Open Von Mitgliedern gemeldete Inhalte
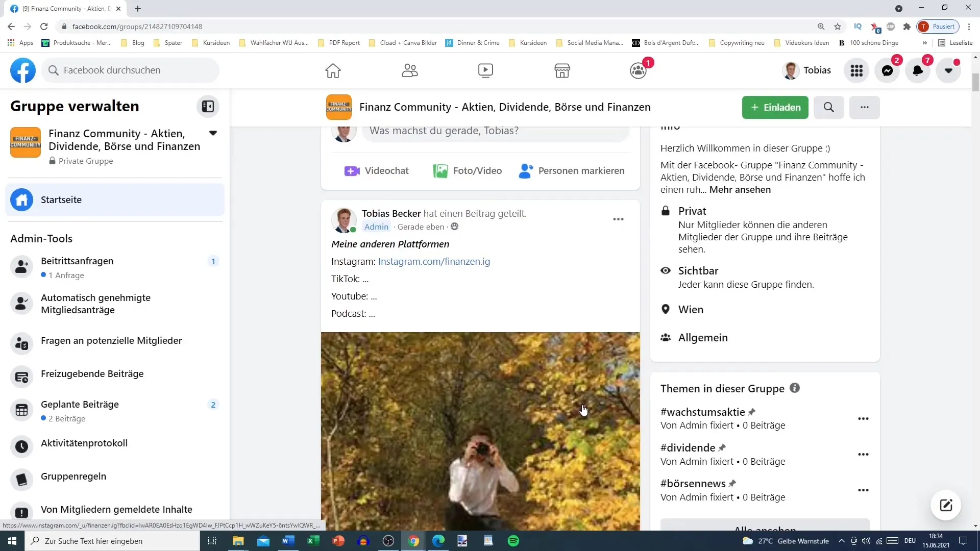Image resolution: width=980 pixels, height=551 pixels. pyautogui.click(x=115, y=510)
